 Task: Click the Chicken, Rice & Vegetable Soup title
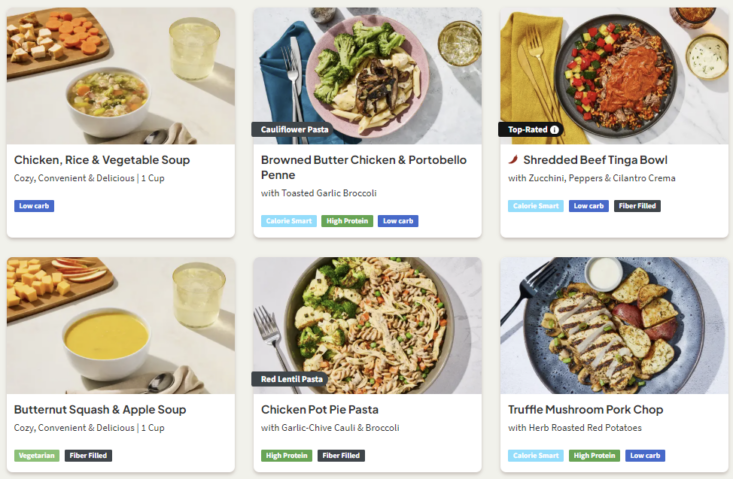[102, 160]
